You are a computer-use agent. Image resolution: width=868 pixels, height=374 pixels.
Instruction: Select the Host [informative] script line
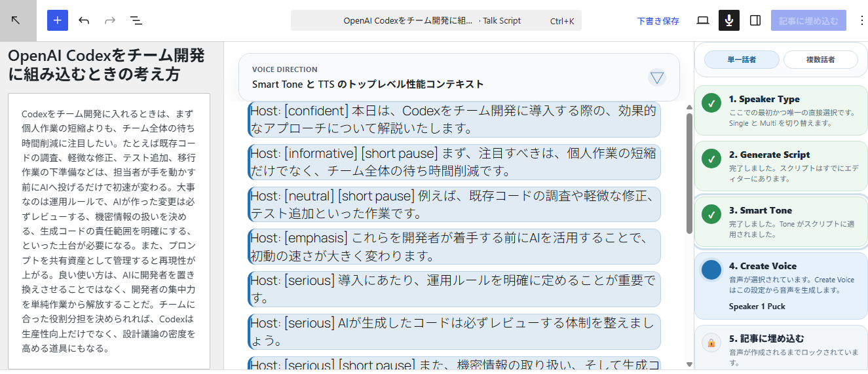(455, 162)
